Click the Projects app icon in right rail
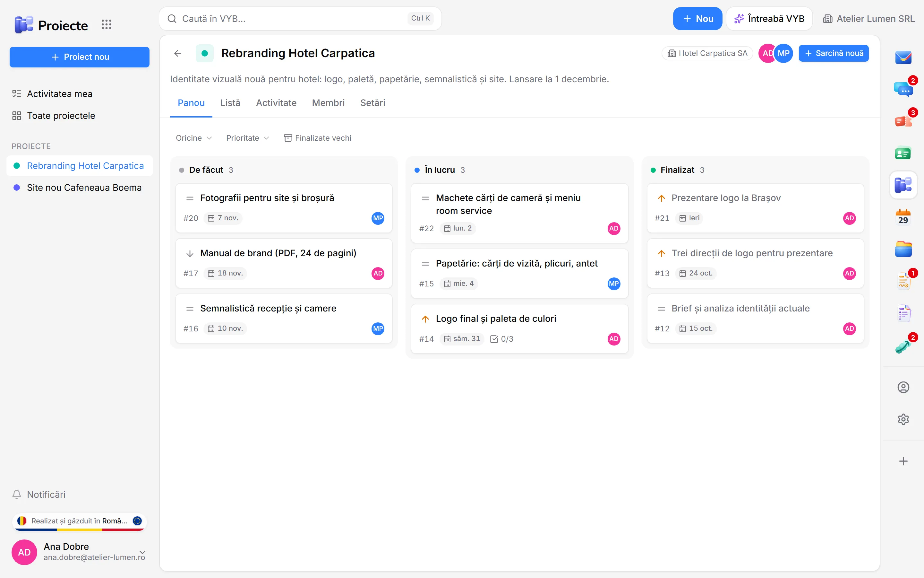The width and height of the screenshot is (924, 578). pyautogui.click(x=903, y=185)
